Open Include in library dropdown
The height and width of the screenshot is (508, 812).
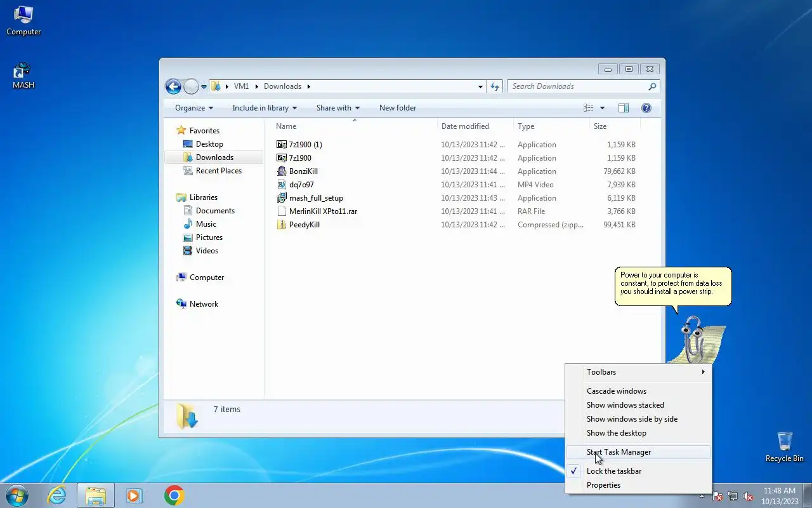click(265, 108)
